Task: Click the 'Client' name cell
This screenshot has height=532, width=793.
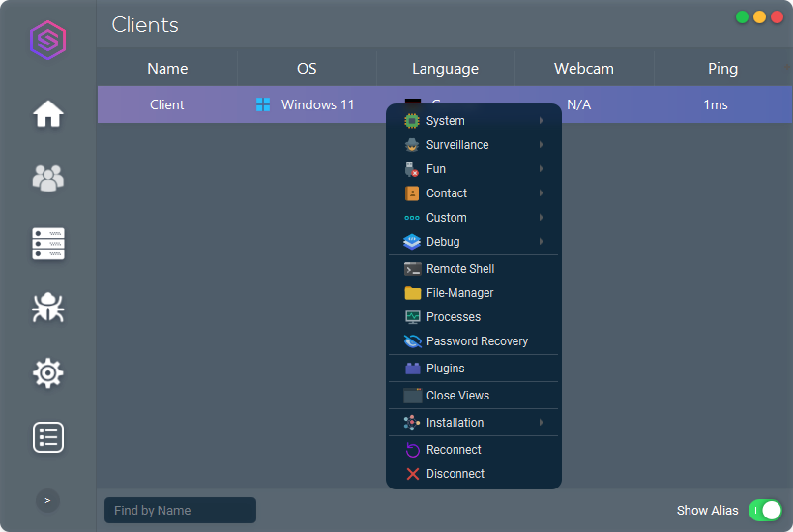Action: point(167,104)
